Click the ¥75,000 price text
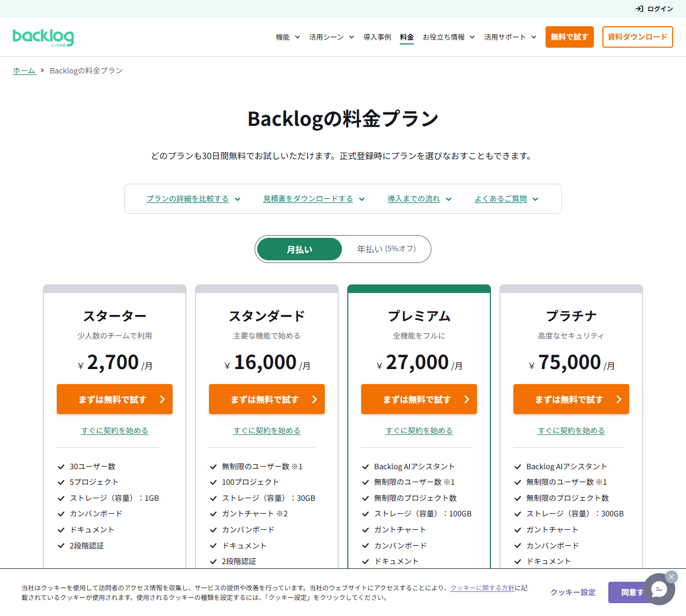The image size is (686, 616). click(x=571, y=363)
